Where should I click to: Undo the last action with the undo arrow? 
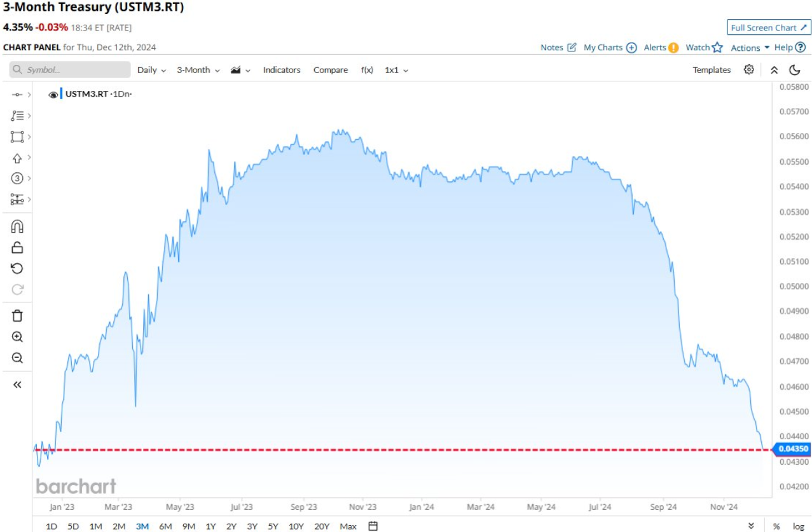pyautogui.click(x=17, y=269)
